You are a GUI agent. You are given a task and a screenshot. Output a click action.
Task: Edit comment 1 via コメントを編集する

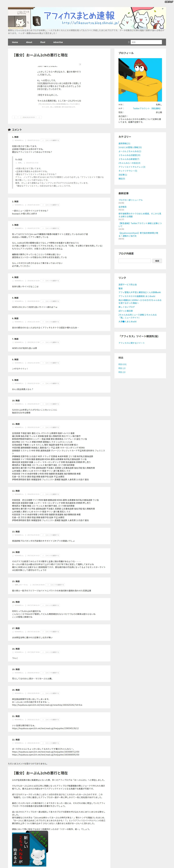(50, 140)
